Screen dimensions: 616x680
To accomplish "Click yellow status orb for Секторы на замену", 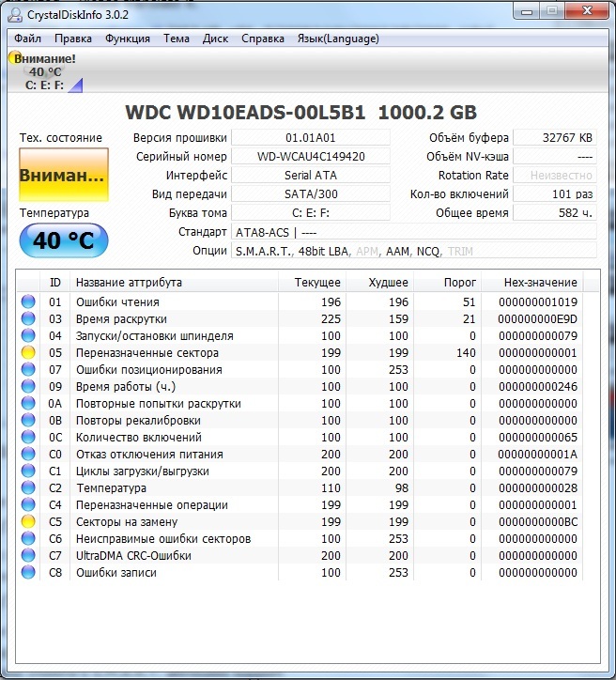I will click(x=28, y=522).
